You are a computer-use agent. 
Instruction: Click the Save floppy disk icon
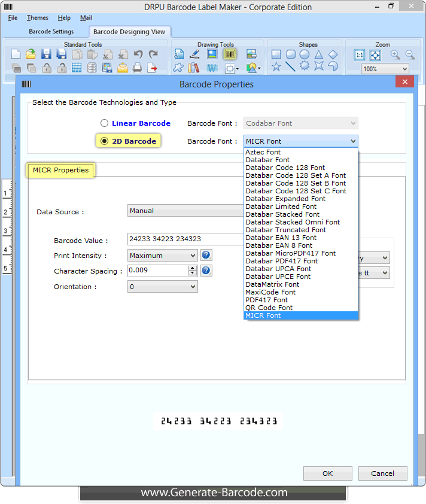(x=46, y=54)
